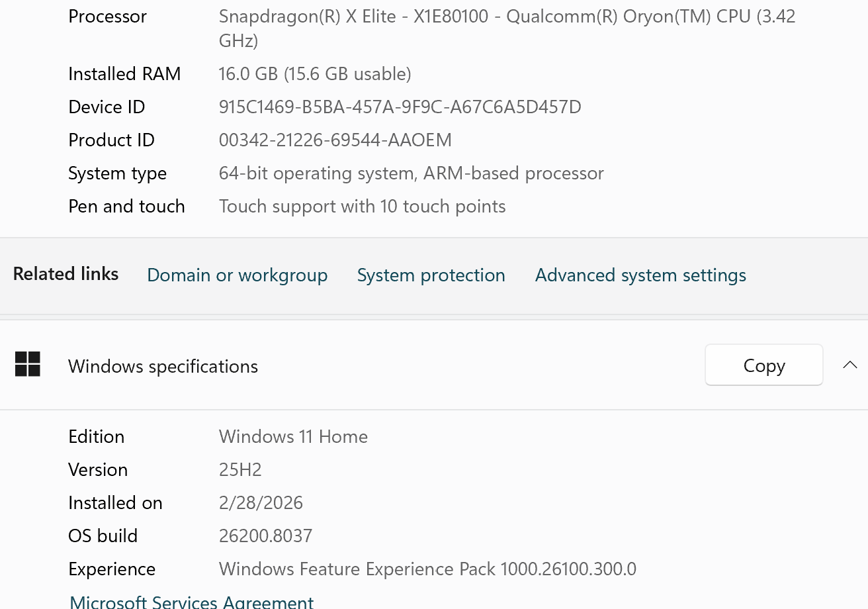Click the Windows specifications section icon
868x609 pixels.
(26, 364)
